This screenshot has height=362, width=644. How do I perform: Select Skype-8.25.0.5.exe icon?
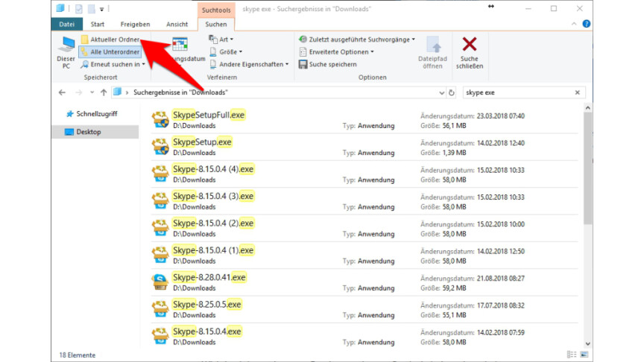click(160, 309)
